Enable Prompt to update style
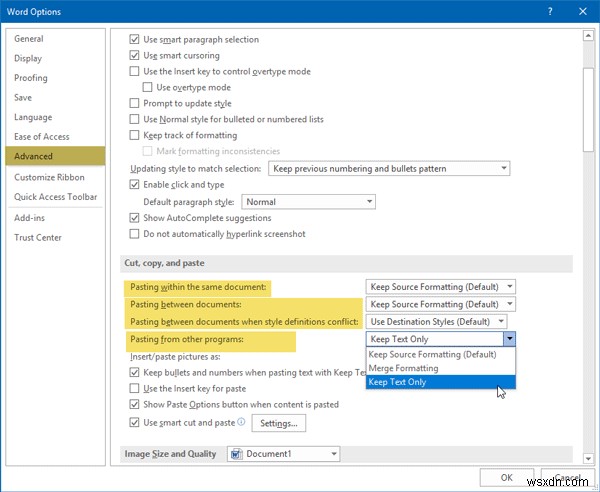 [134, 103]
